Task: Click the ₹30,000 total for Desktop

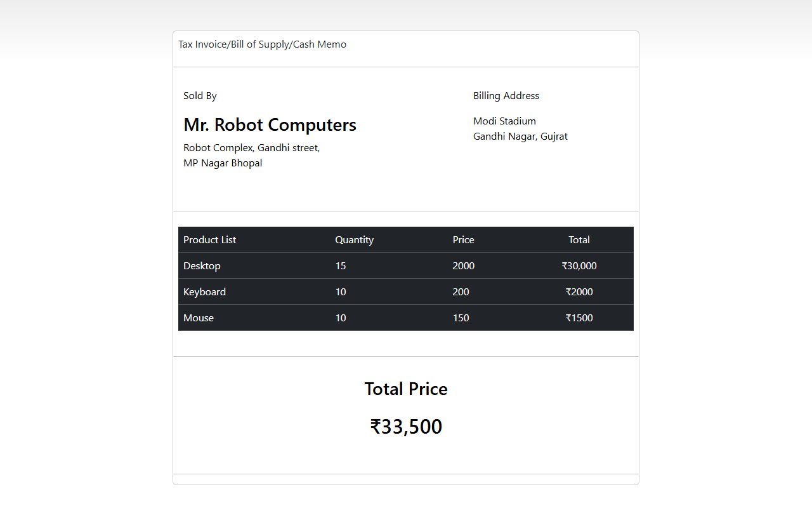Action: (579, 266)
